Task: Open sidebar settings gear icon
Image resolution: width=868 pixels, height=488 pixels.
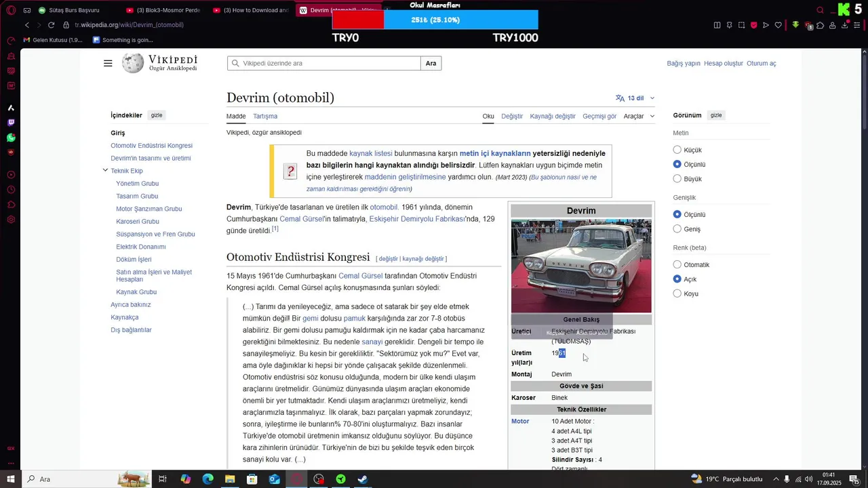Action: coord(11,220)
